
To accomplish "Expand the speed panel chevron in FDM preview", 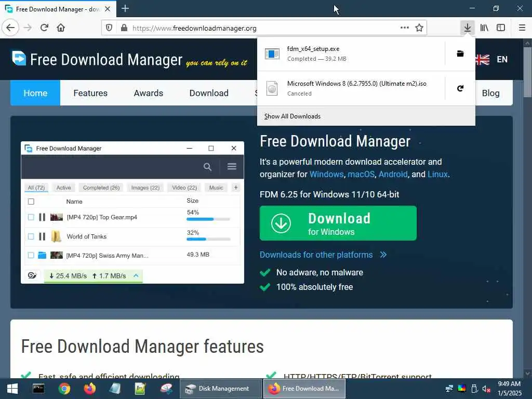I will click(136, 275).
